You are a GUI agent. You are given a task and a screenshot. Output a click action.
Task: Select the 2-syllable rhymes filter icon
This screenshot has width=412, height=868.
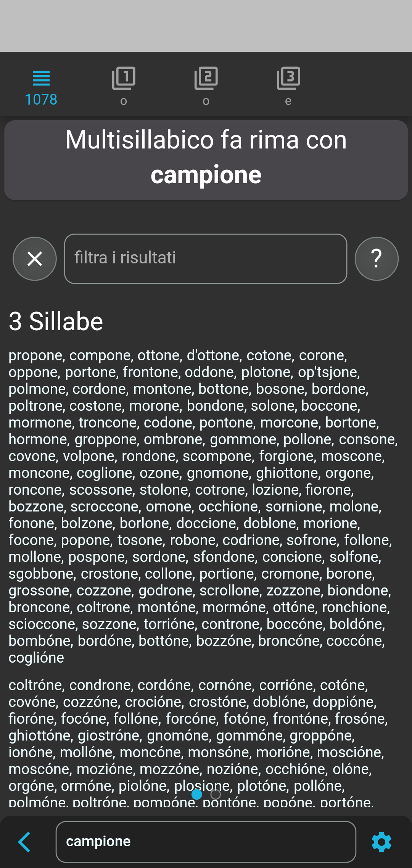click(206, 79)
